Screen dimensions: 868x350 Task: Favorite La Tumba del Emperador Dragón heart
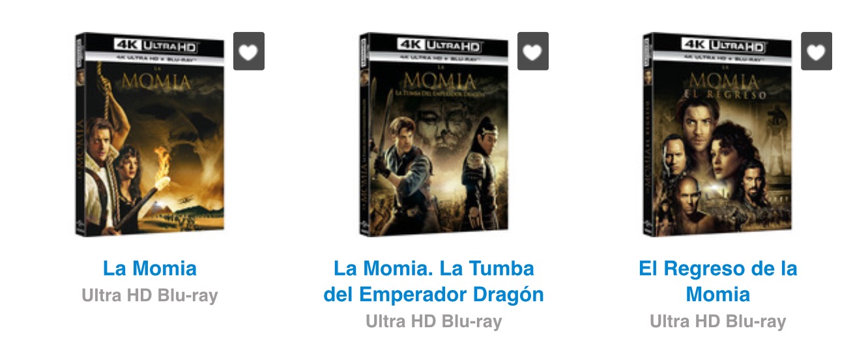533,51
